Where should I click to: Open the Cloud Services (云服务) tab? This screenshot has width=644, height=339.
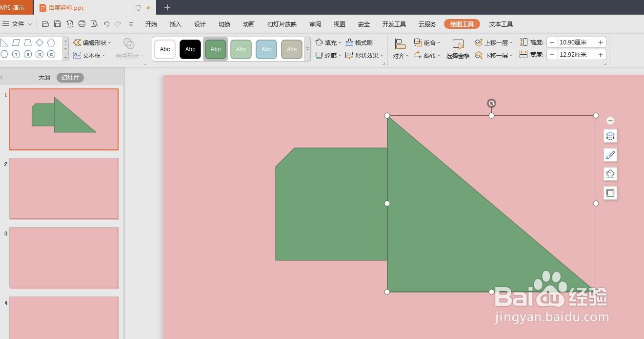pyautogui.click(x=427, y=24)
